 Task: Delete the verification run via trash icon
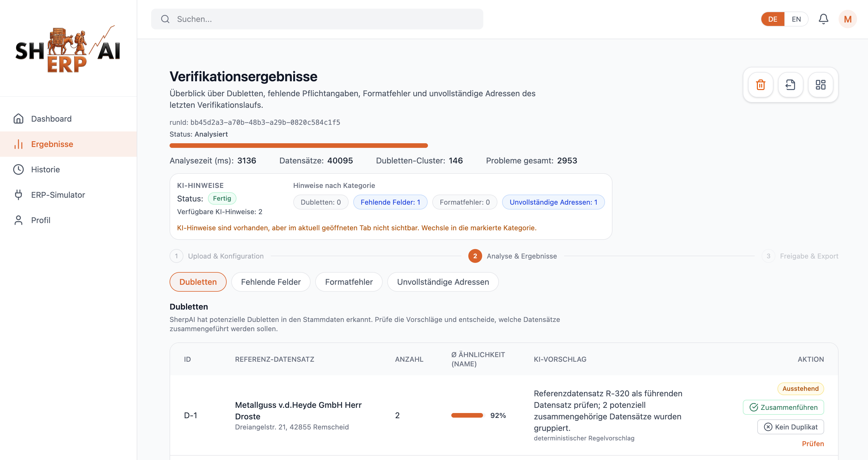click(760, 85)
